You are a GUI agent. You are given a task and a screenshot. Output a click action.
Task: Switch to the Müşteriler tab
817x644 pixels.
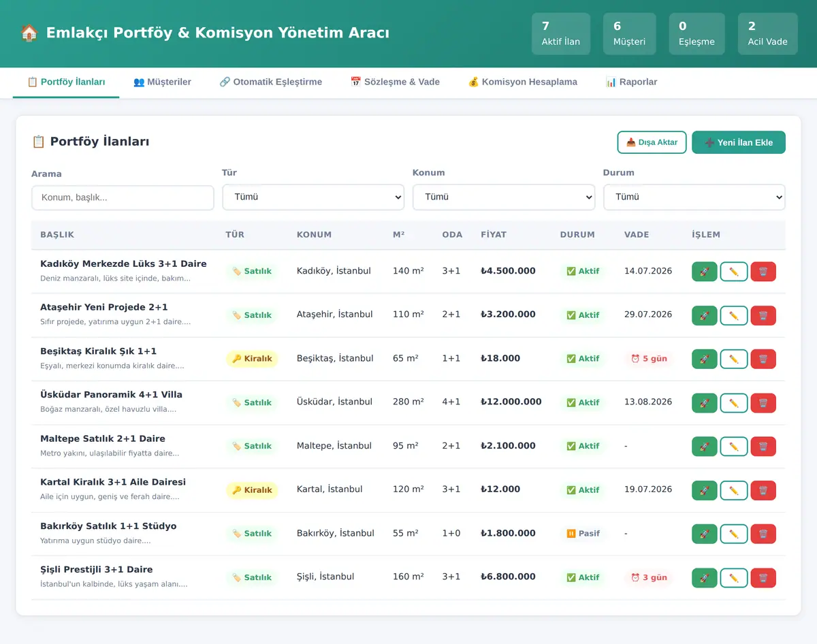(x=162, y=82)
